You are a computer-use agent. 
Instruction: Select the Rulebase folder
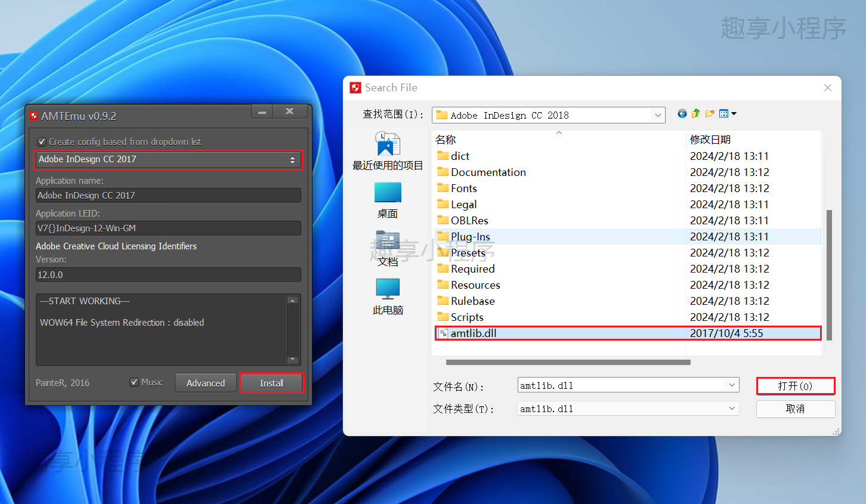[x=466, y=301]
